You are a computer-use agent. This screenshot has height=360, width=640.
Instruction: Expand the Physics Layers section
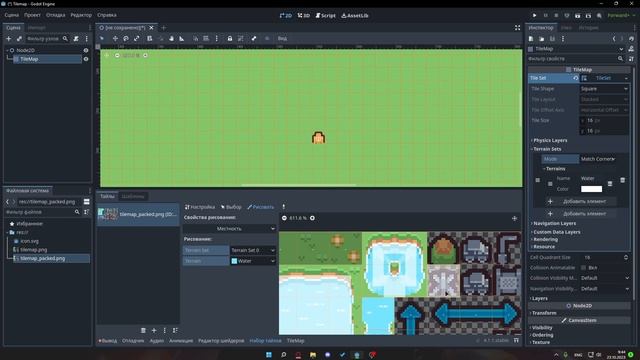click(550, 140)
